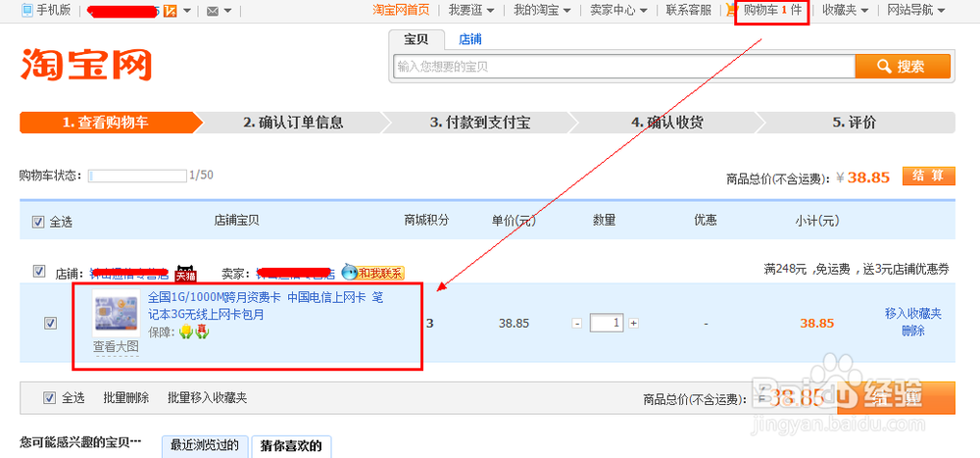
Task: Open the envelope messages icon
Action: coord(213,11)
